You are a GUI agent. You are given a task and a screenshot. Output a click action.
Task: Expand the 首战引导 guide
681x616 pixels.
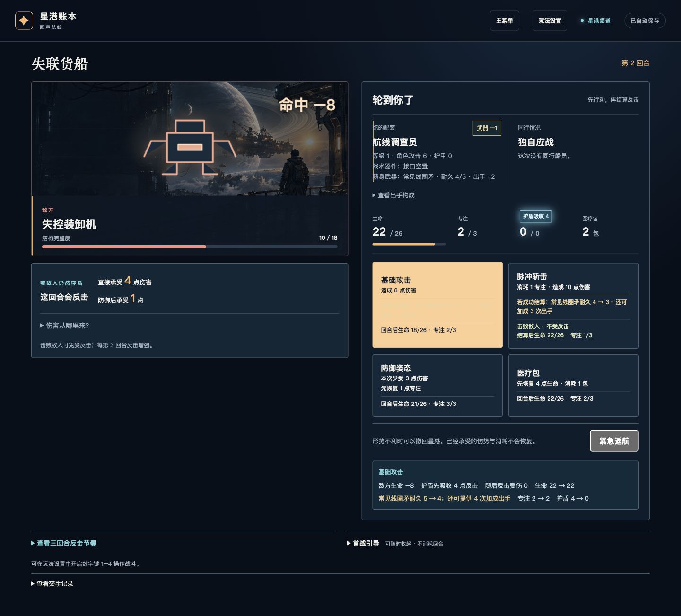[363, 543]
